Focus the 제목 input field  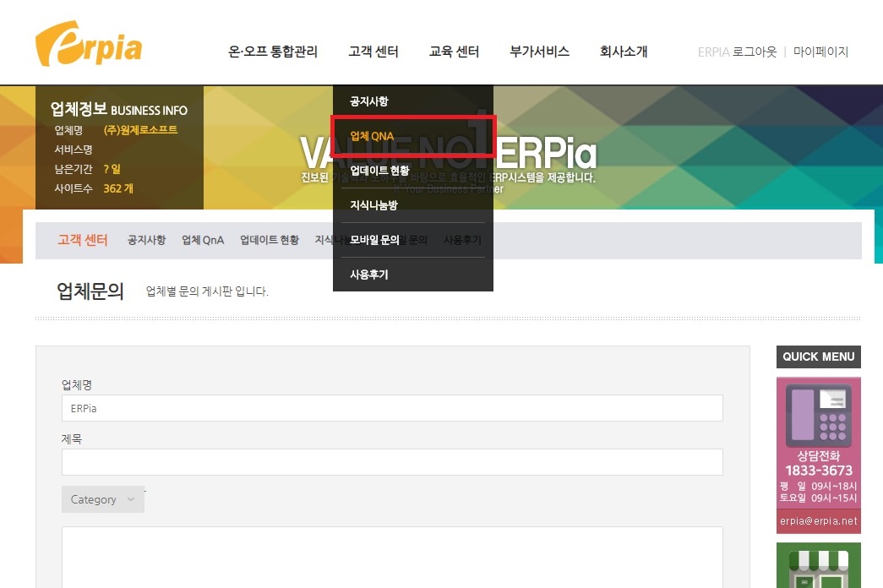392,462
